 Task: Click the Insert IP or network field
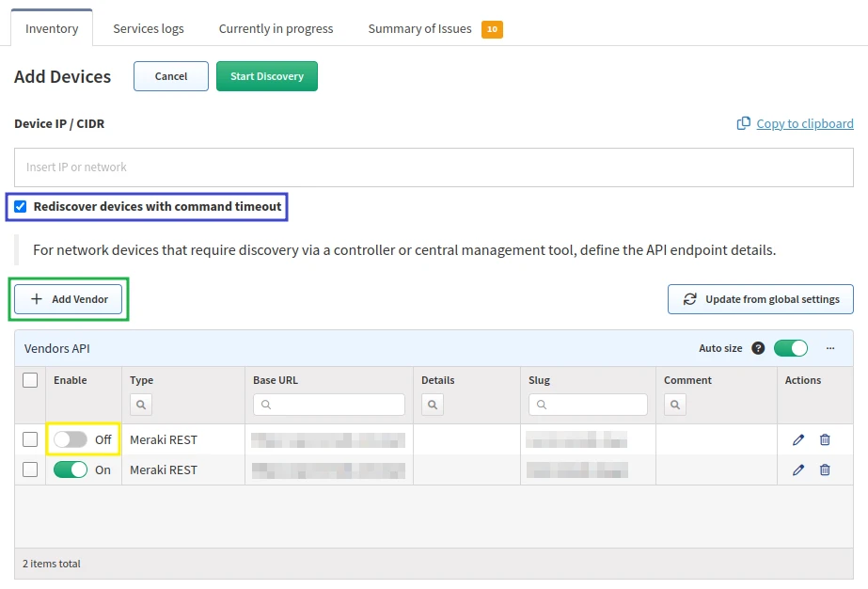[434, 167]
